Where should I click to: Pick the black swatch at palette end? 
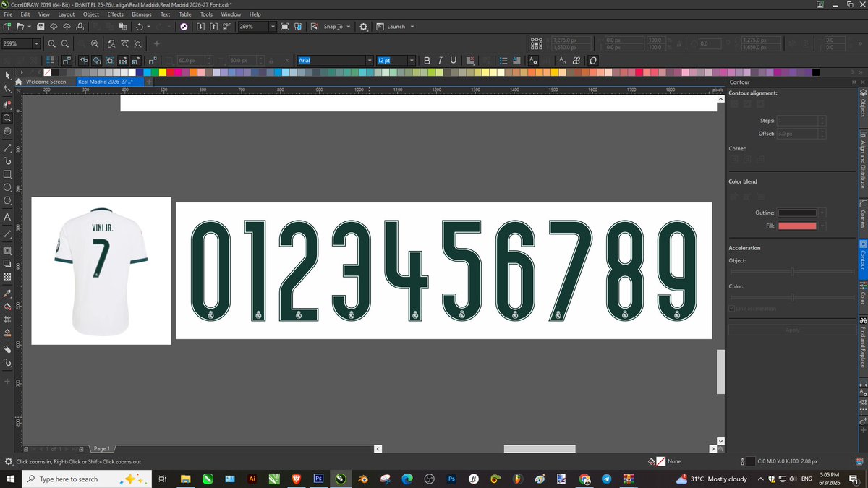(x=816, y=72)
